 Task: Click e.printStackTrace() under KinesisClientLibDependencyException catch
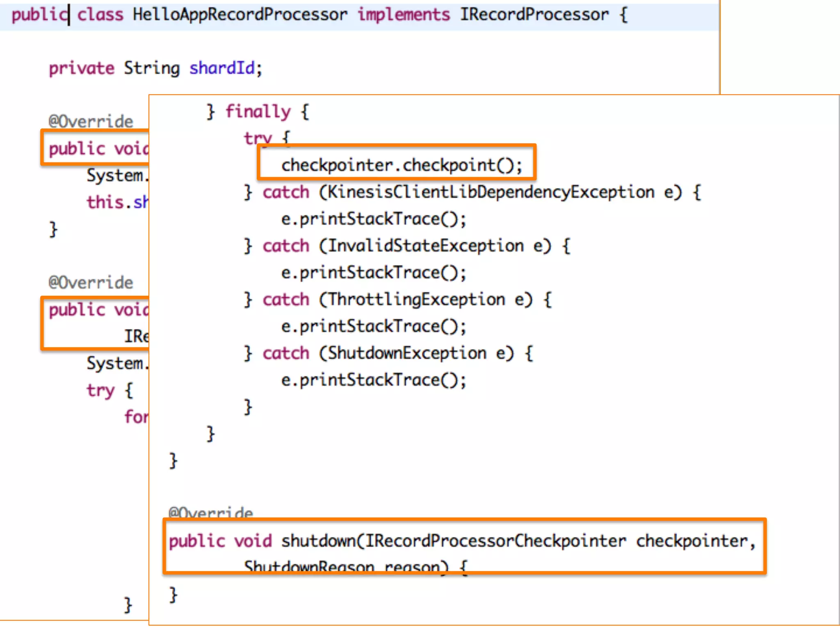374,219
